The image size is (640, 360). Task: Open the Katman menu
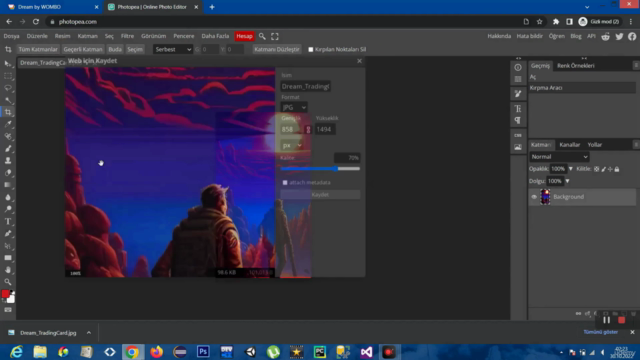pyautogui.click(x=87, y=36)
